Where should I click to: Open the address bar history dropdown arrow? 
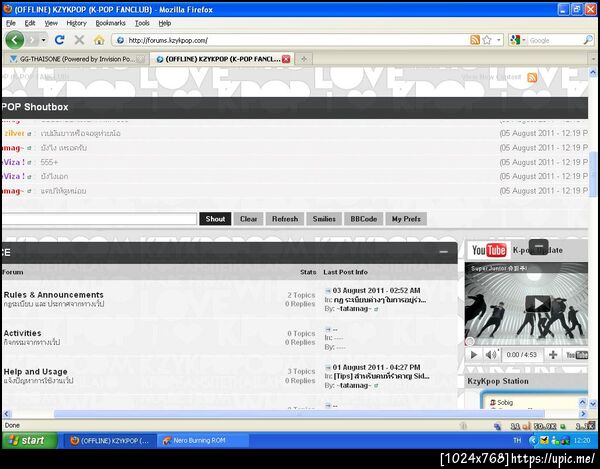coord(498,40)
